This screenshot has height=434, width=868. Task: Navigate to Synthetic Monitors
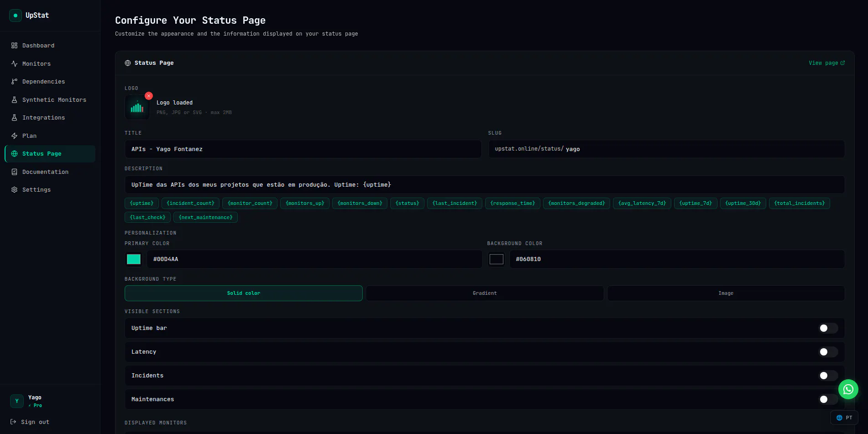click(50, 100)
